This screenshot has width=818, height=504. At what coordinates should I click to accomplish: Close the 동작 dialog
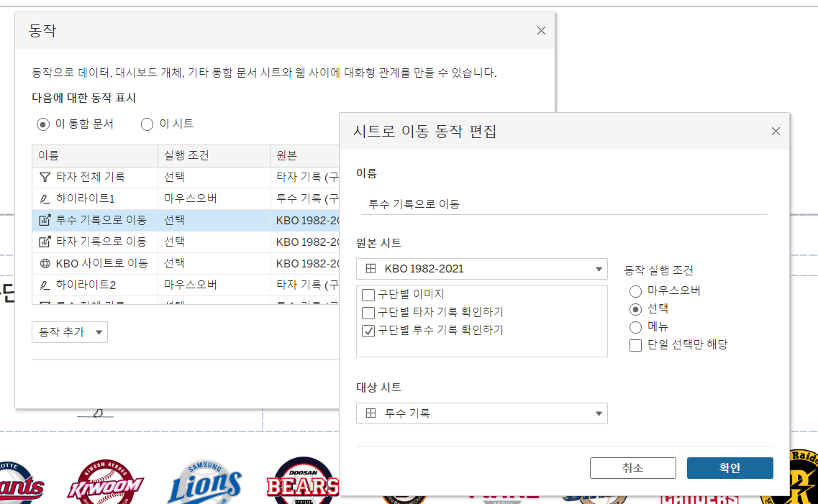click(541, 31)
